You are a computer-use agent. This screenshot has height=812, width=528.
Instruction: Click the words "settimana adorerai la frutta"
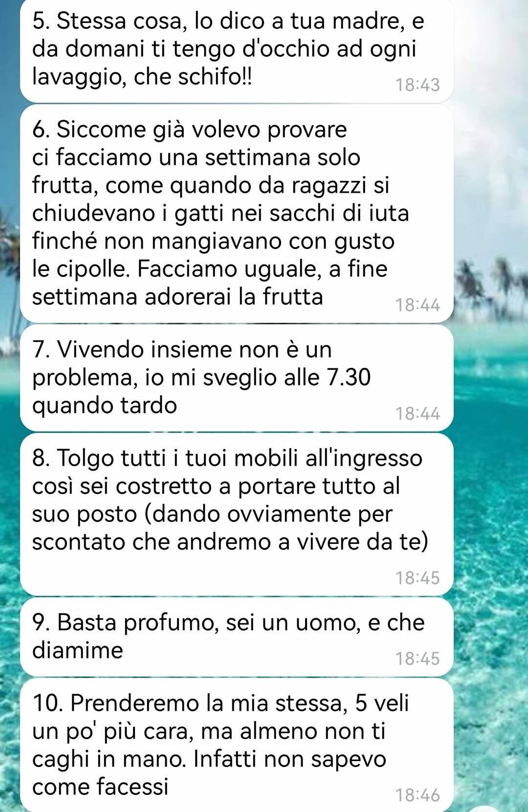pyautogui.click(x=177, y=296)
